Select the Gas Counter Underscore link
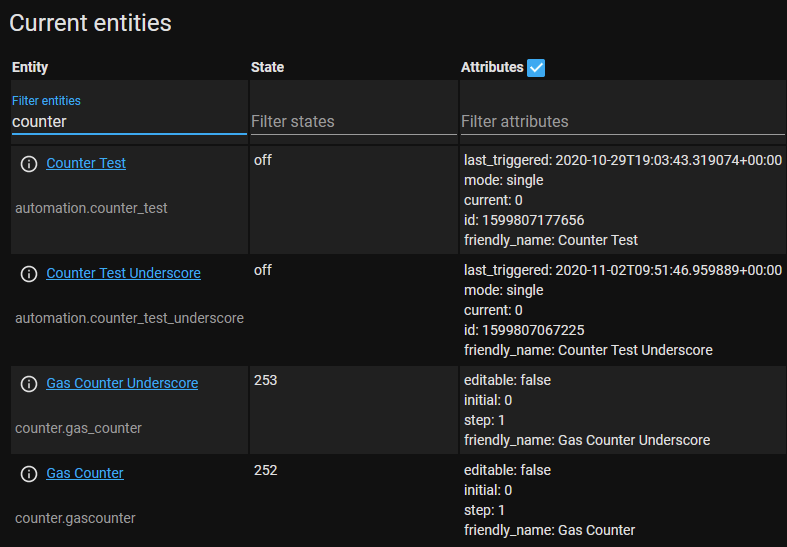The image size is (787, 547). click(122, 383)
